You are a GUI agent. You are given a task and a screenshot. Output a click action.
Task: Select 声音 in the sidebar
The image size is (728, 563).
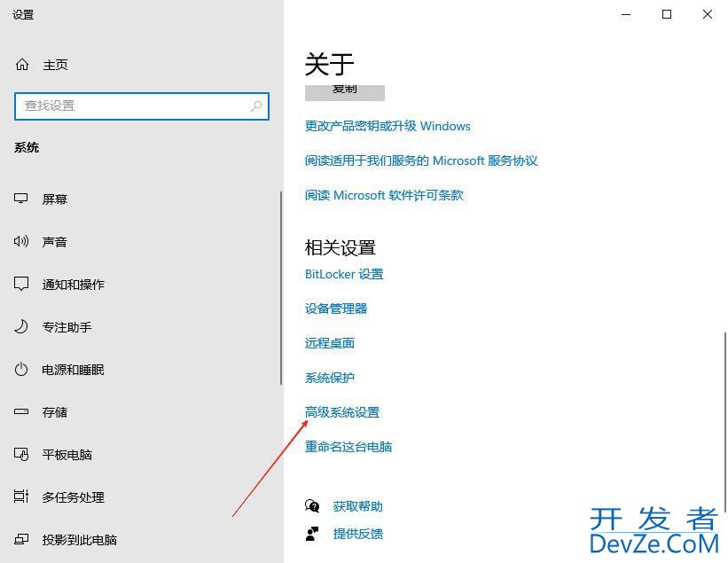pyautogui.click(x=55, y=242)
